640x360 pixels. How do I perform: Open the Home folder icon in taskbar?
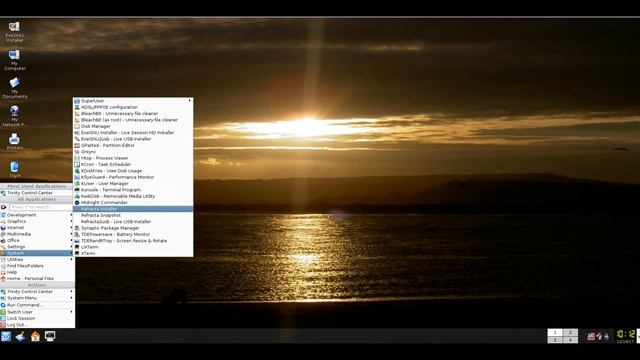[x=35, y=336]
